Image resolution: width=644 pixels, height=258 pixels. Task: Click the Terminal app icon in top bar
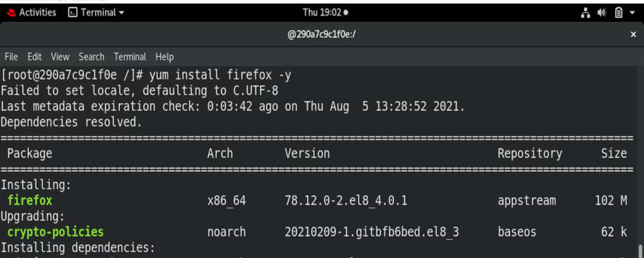tap(73, 13)
